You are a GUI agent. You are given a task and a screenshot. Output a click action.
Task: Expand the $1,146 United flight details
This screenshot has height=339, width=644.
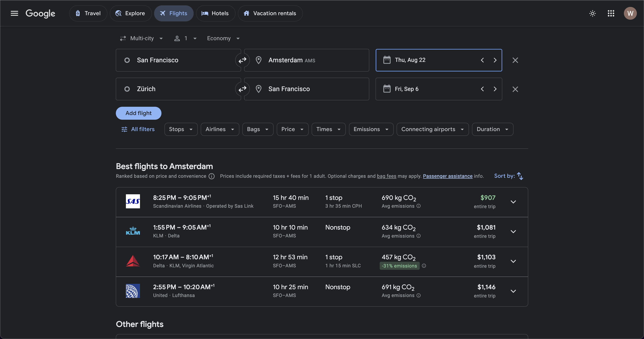(513, 291)
